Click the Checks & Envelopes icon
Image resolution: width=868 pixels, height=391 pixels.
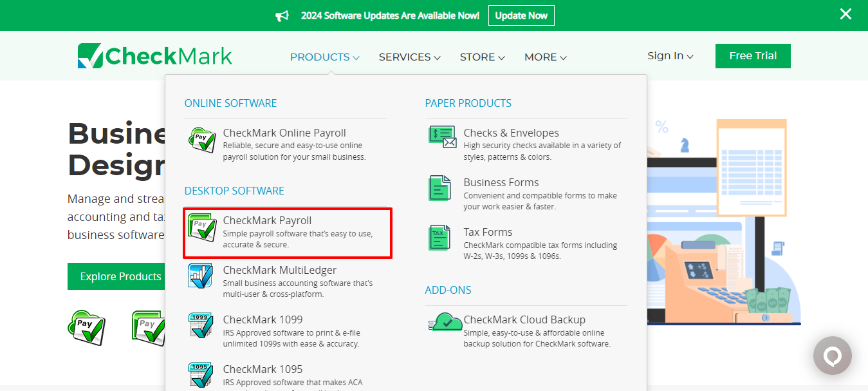[442, 137]
